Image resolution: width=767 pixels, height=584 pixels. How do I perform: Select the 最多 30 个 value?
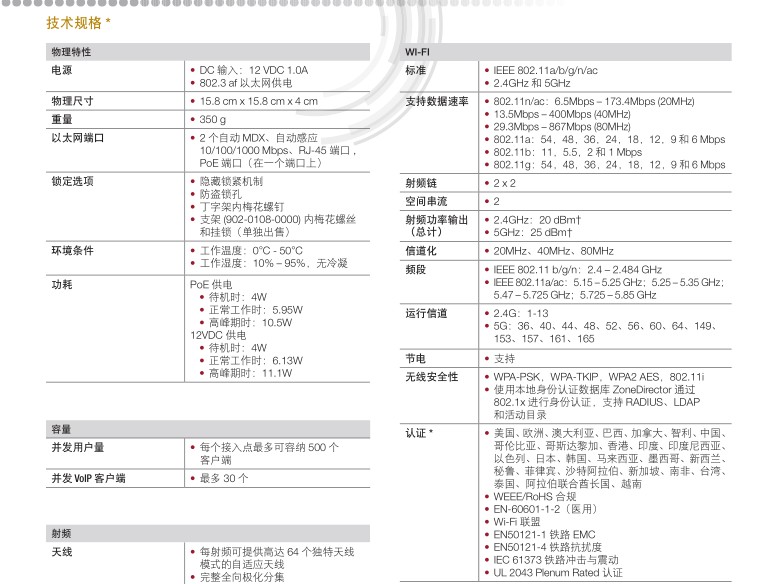tap(224, 478)
